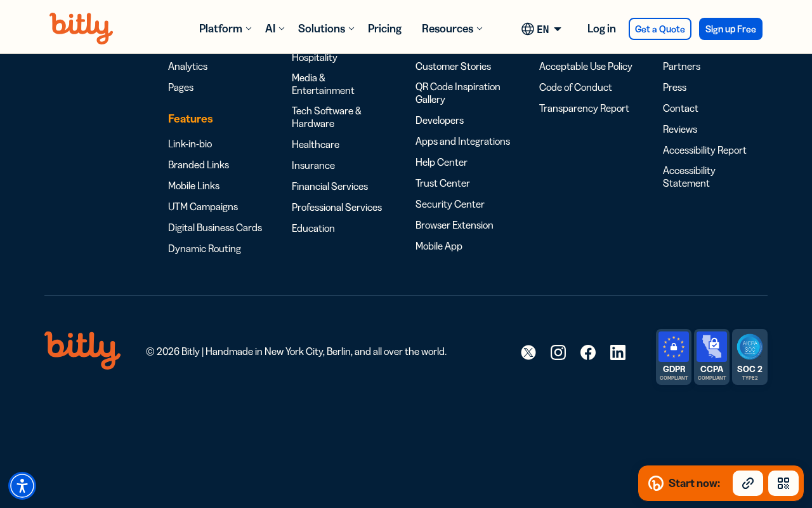Expand the Solutions navigation menu
Image resolution: width=812 pixels, height=508 pixels.
(x=326, y=29)
